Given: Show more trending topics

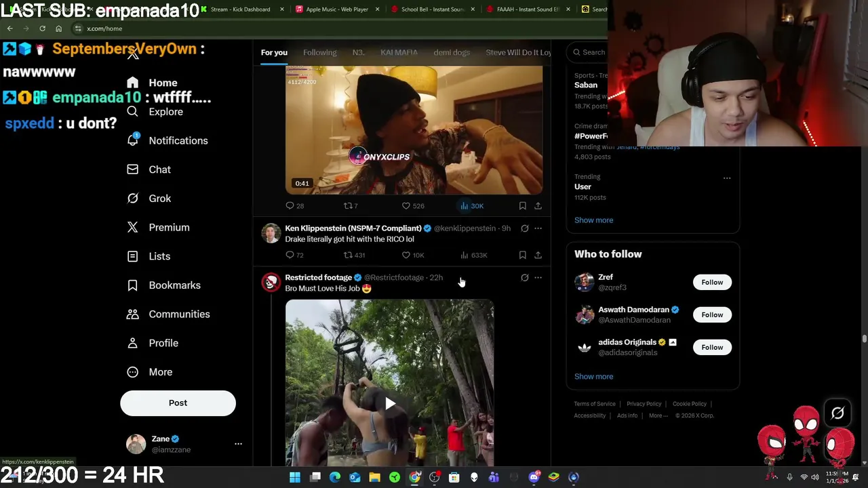Looking at the screenshot, I should tap(593, 220).
